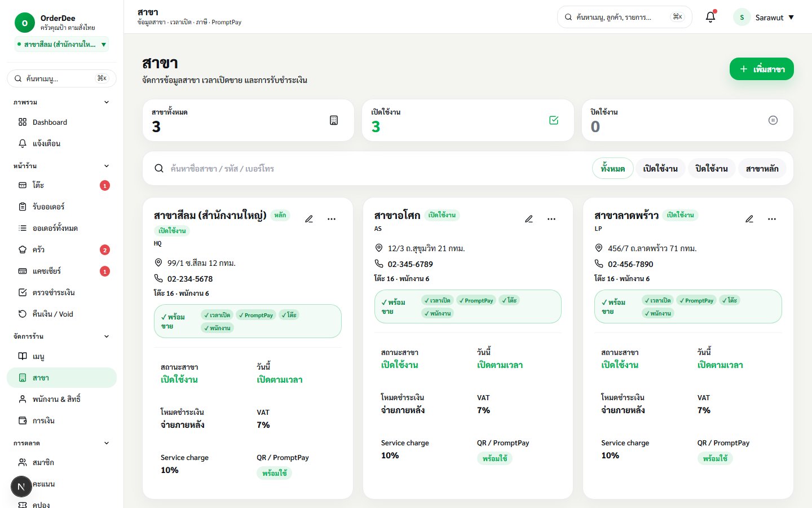Select the เปิดใช้งาน filter tab
The height and width of the screenshot is (508, 812).
pos(660,168)
